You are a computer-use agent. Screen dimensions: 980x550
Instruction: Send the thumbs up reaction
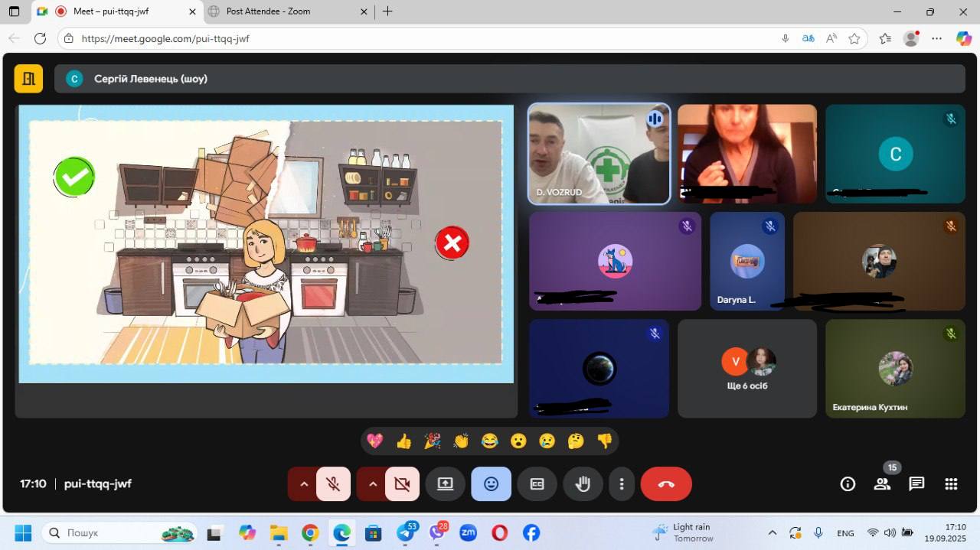click(x=403, y=441)
